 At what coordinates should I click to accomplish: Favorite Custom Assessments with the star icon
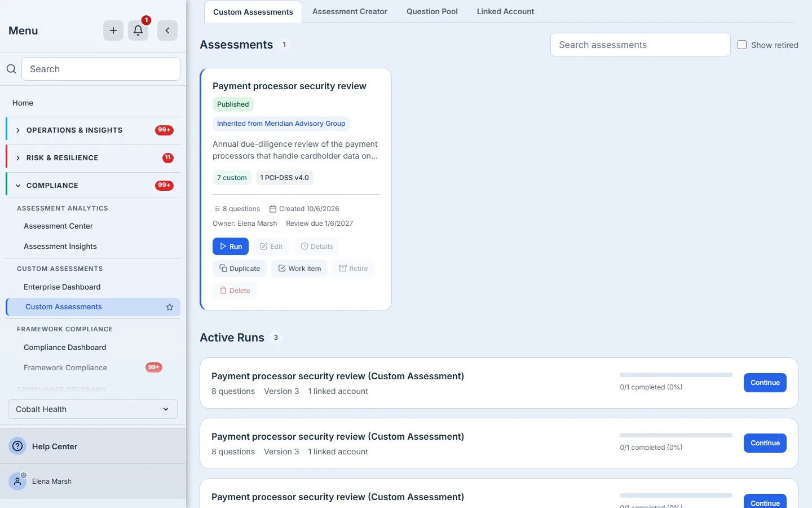(x=170, y=307)
